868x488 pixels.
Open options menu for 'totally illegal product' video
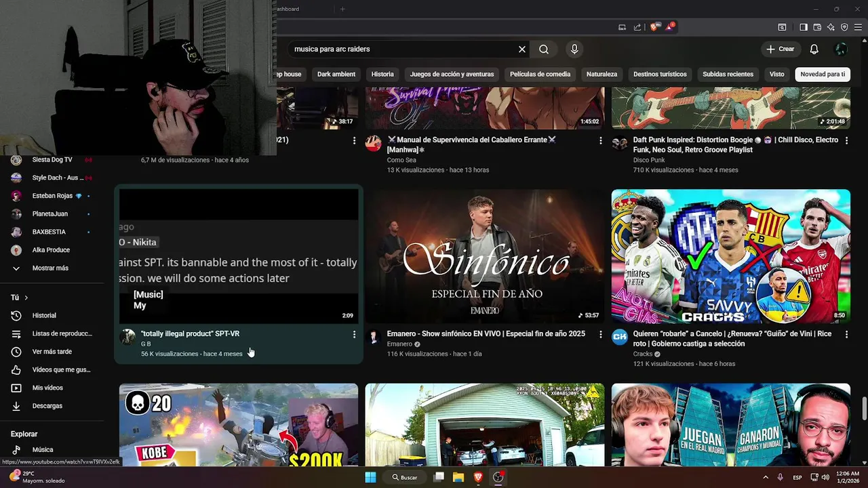pos(354,334)
